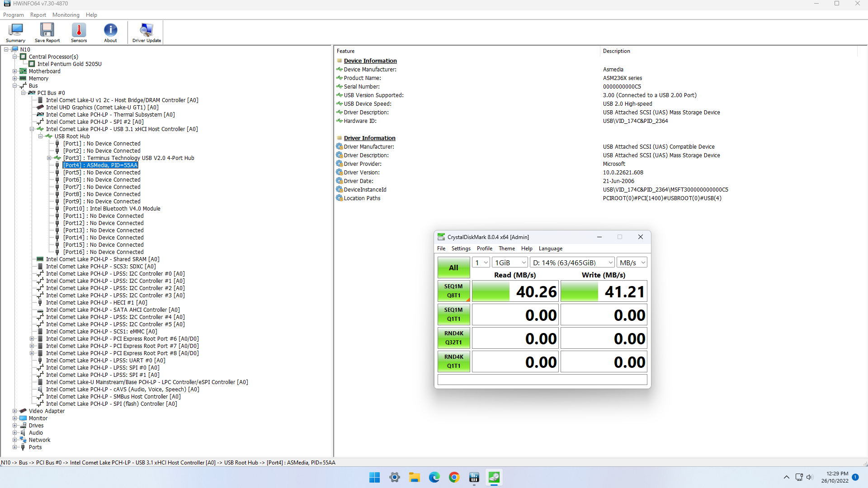Click the Save Report floppy icon
The image size is (868, 488).
(x=47, y=33)
